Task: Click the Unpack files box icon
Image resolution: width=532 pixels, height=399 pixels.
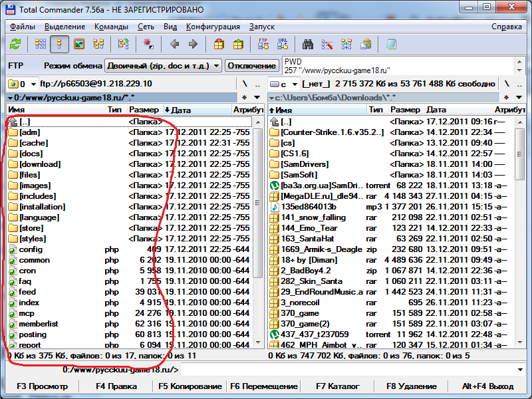Action: (x=238, y=44)
